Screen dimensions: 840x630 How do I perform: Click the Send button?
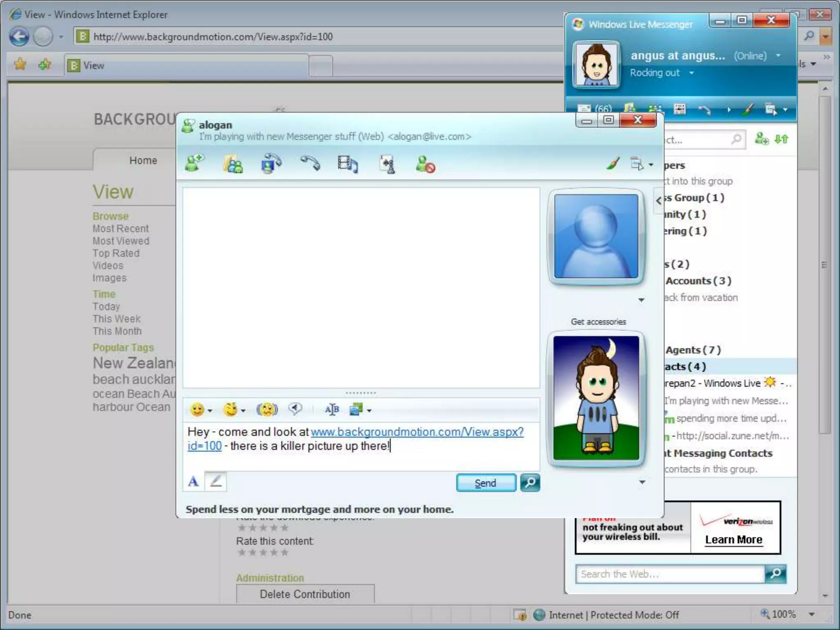tap(486, 483)
